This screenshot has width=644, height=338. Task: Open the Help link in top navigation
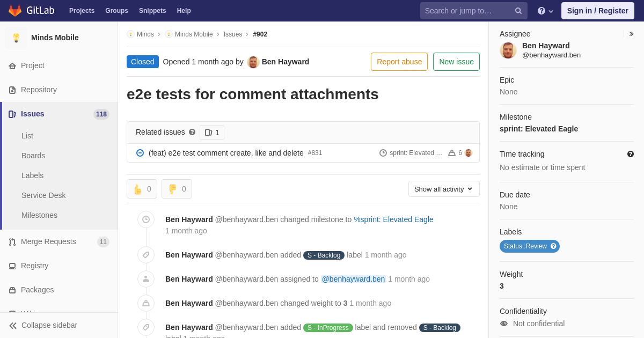184,11
